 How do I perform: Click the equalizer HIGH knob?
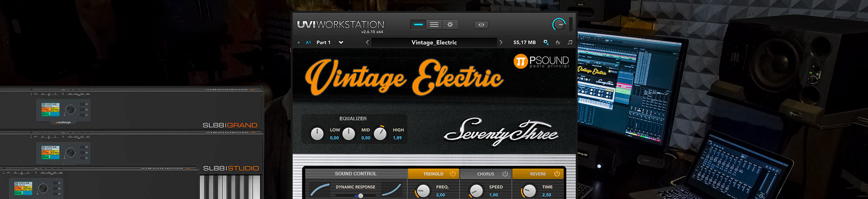[x=380, y=133]
